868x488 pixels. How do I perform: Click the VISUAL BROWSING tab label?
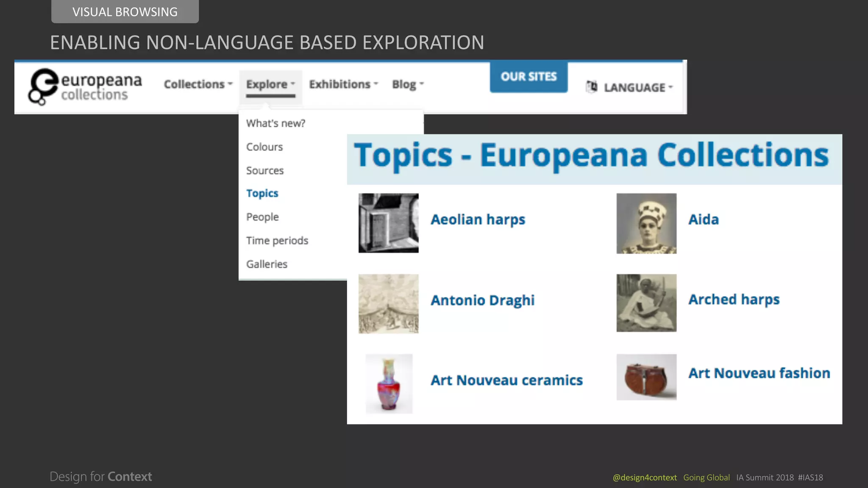pos(125,12)
